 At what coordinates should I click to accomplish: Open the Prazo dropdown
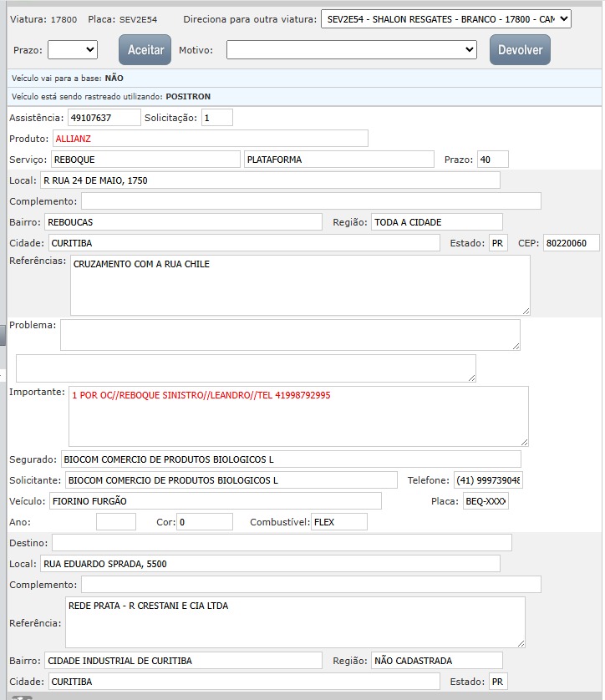coord(73,50)
